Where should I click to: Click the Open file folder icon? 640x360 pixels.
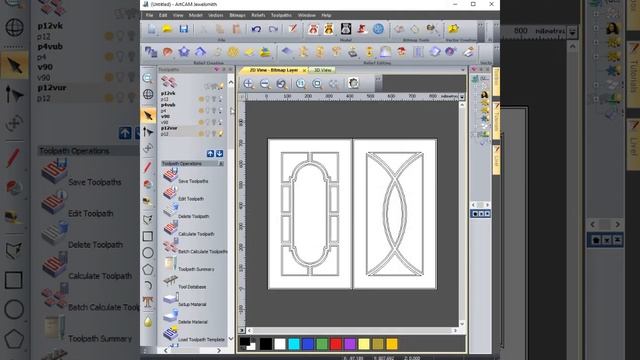pyautogui.click(x=167, y=29)
